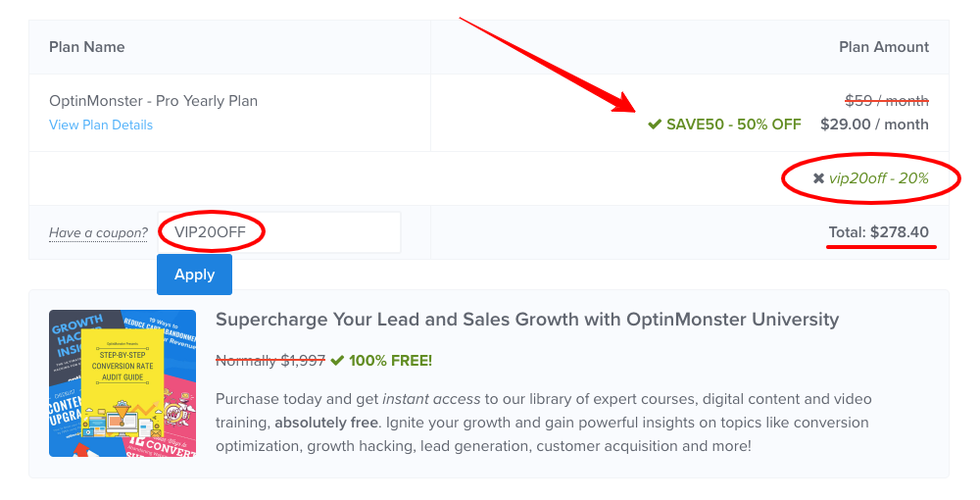
Task: Click the Supercharge Your Lead and Sales Growth heading
Action: click(x=527, y=320)
